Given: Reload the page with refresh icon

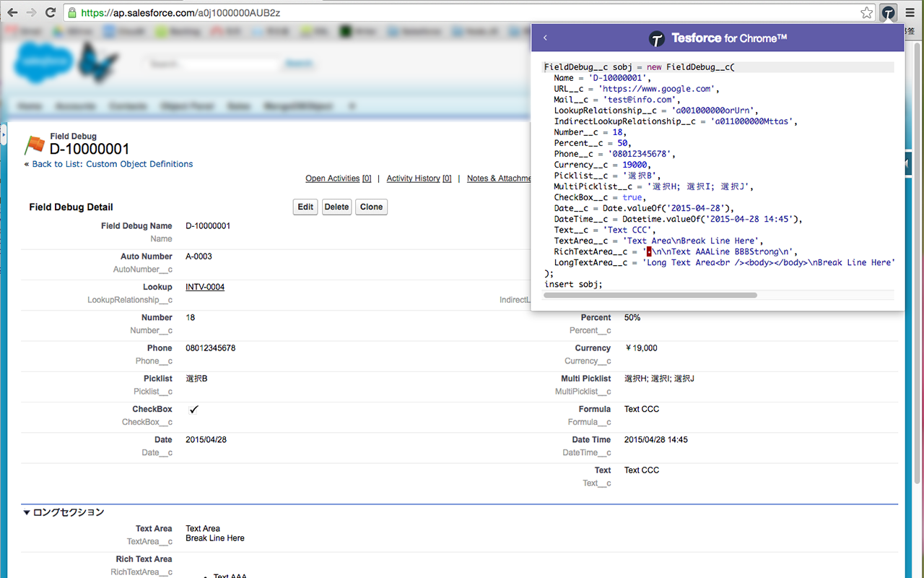Looking at the screenshot, I should click(x=50, y=13).
